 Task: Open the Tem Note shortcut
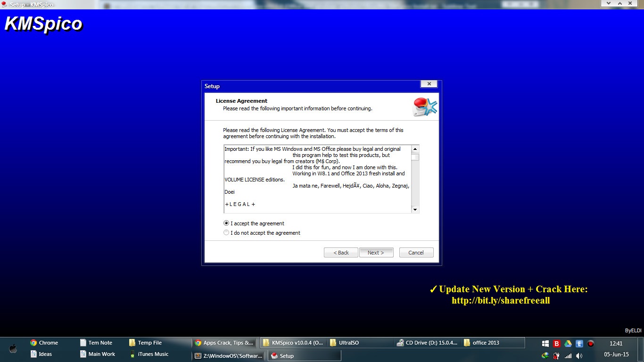(x=96, y=343)
